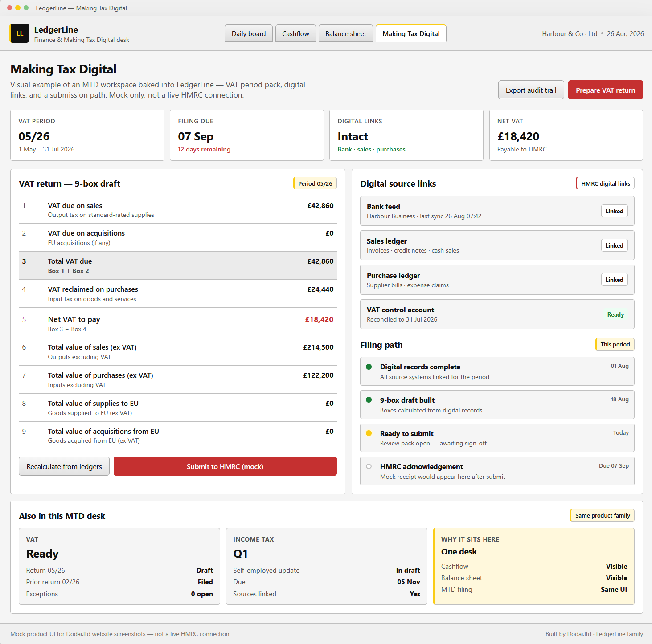Click Linked badge on Sales ledger
Viewport: 652px width, 644px height.
point(614,245)
